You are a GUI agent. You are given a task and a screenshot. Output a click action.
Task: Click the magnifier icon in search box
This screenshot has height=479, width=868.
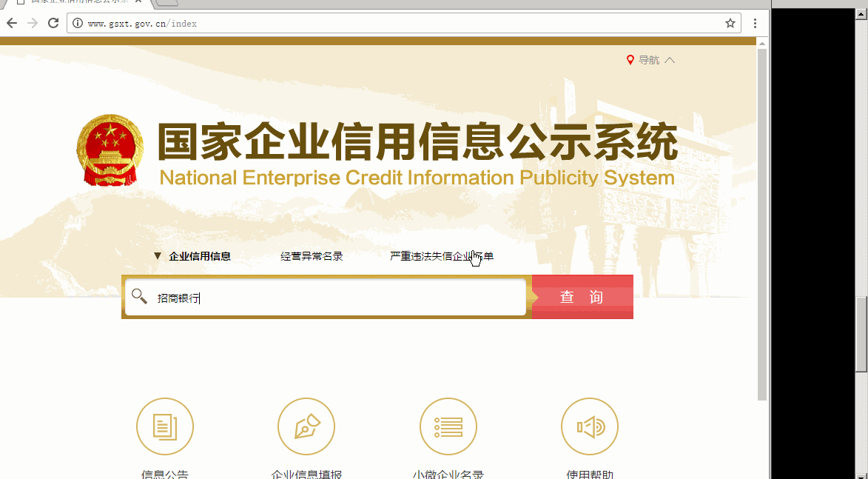click(x=140, y=296)
